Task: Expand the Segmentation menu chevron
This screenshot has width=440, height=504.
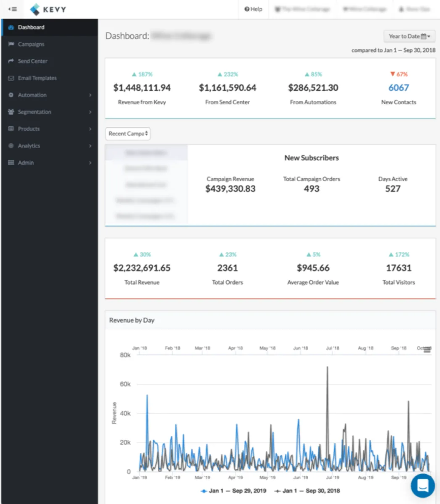Action: click(x=90, y=112)
